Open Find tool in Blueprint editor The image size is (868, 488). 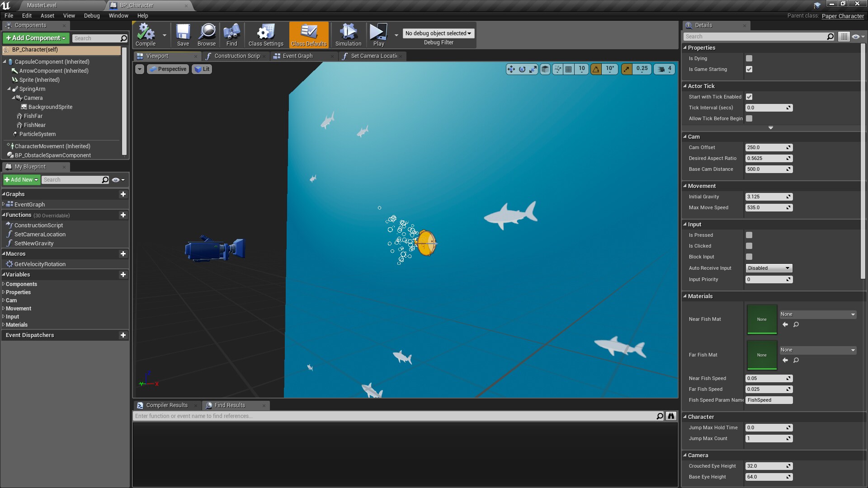pyautogui.click(x=231, y=34)
